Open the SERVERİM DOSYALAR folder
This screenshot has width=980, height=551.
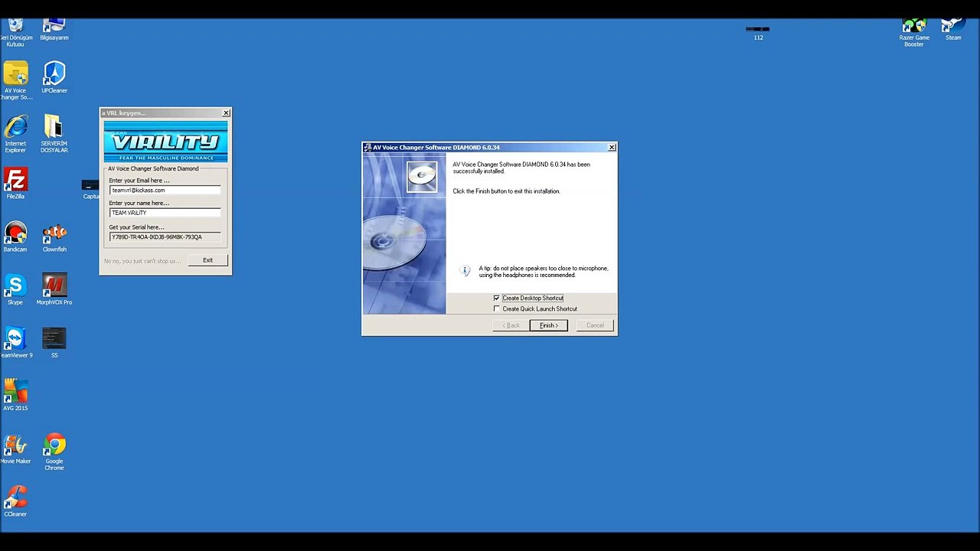[x=54, y=134]
